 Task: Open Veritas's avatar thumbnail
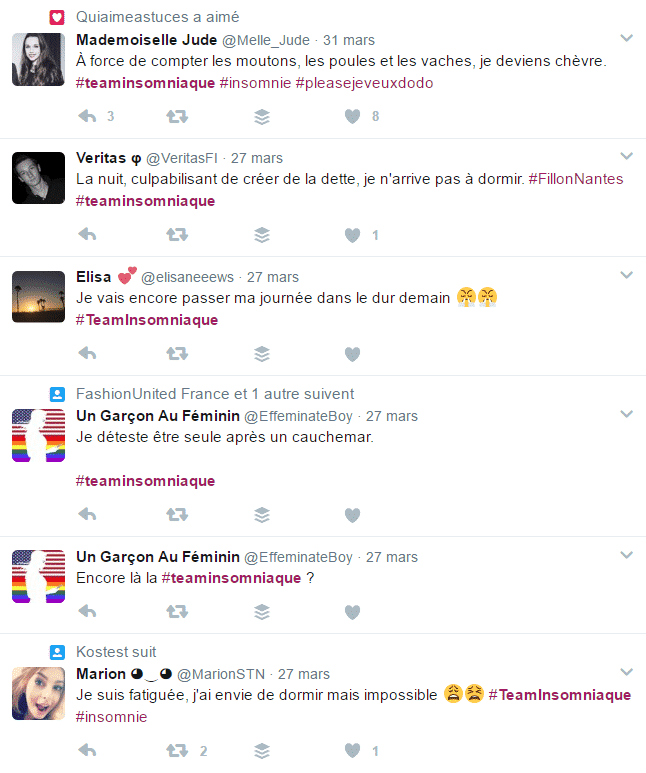point(38,178)
